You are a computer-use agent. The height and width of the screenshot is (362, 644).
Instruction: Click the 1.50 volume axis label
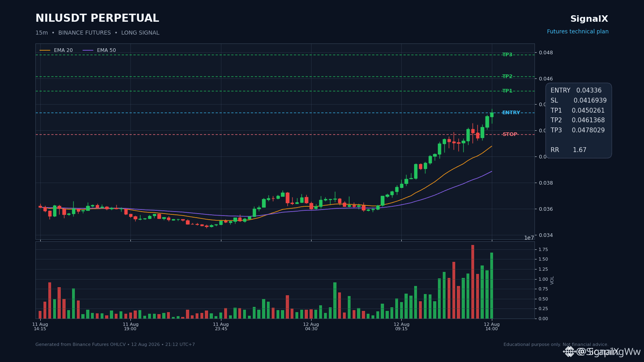click(543, 259)
